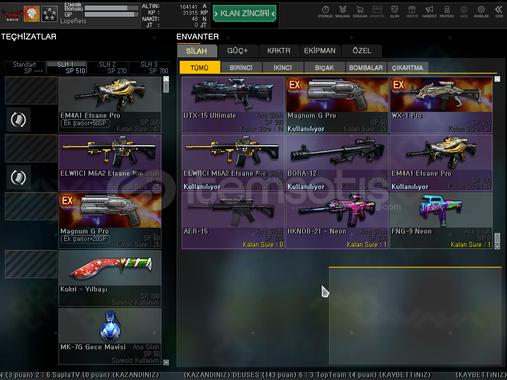Image resolution: width=507 pixels, height=380 pixels.
Task: Switch to the SLH 2 loadout slot
Action: [x=108, y=68]
